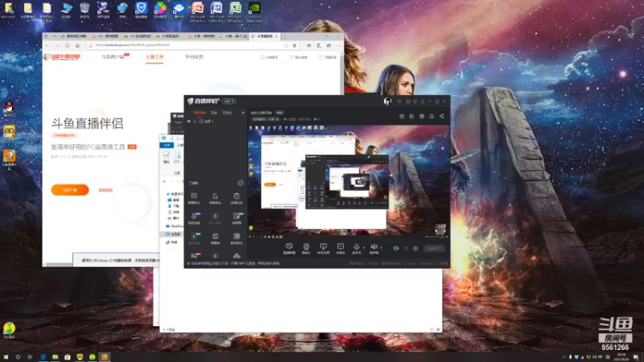This screenshot has height=362, width=644.
Task: Select 网络 in File Explorer tree
Action: coord(172,242)
